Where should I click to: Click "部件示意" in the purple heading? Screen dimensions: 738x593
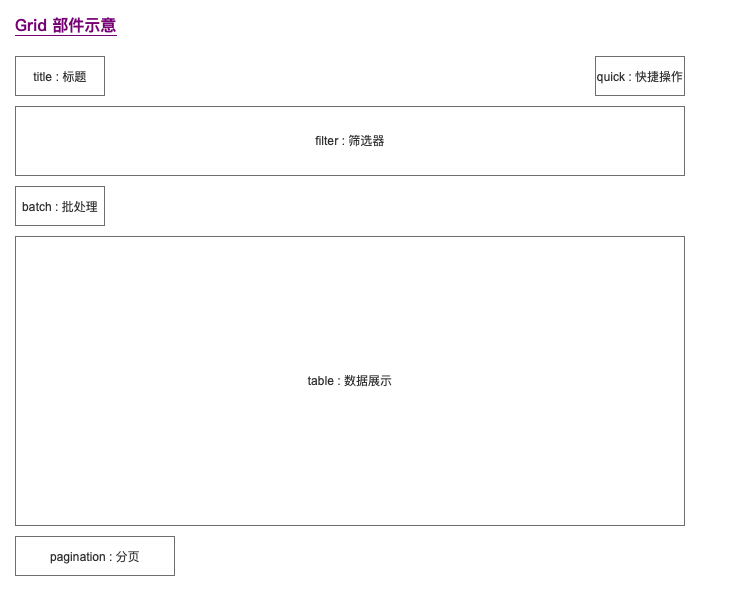pos(84,26)
